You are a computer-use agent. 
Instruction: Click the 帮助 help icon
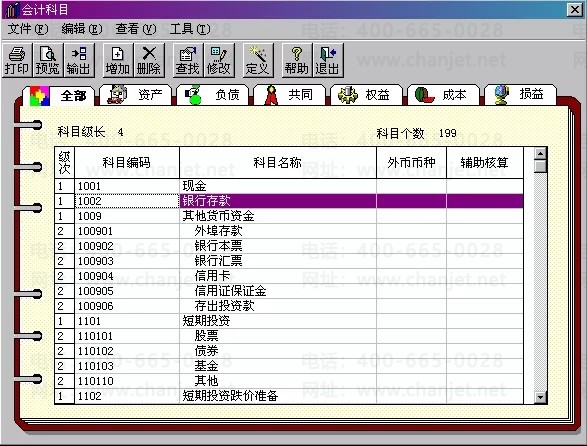tap(297, 60)
